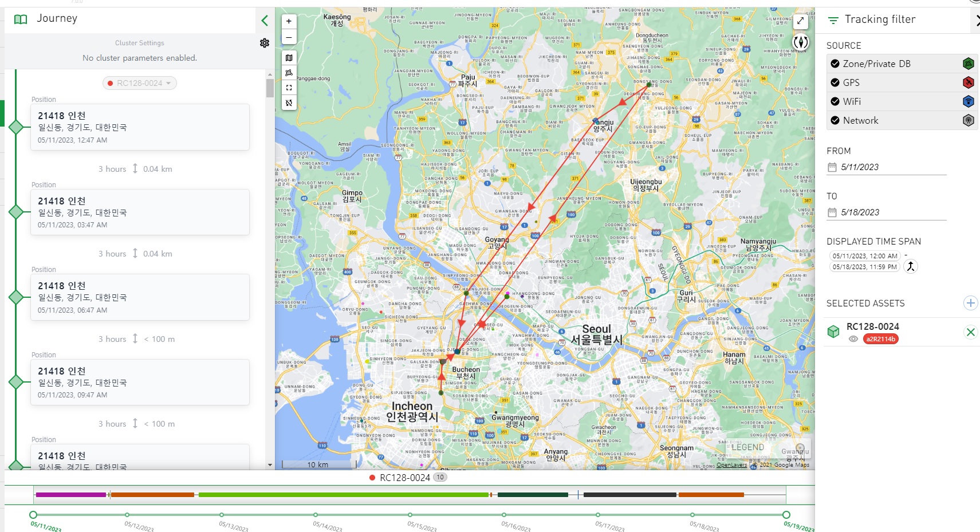Screen dimensions: 980x532
Task: Open cluster settings gear icon
Action: click(265, 43)
